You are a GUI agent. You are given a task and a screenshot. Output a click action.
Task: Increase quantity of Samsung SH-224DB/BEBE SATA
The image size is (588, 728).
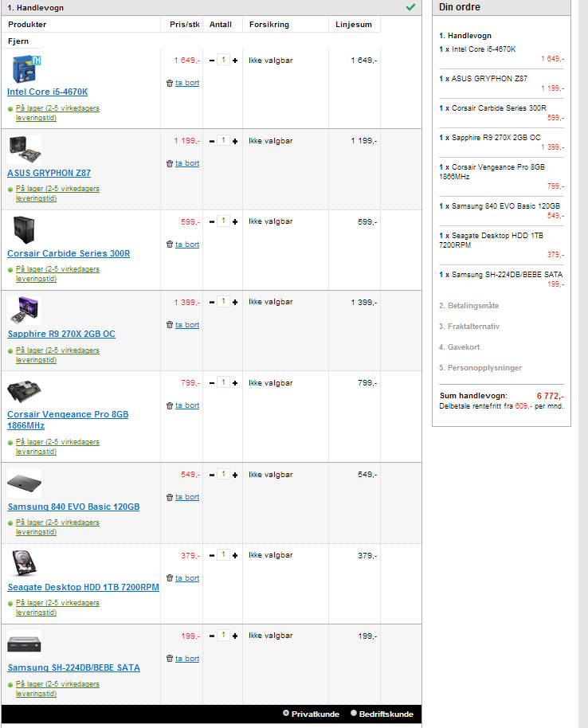point(235,636)
